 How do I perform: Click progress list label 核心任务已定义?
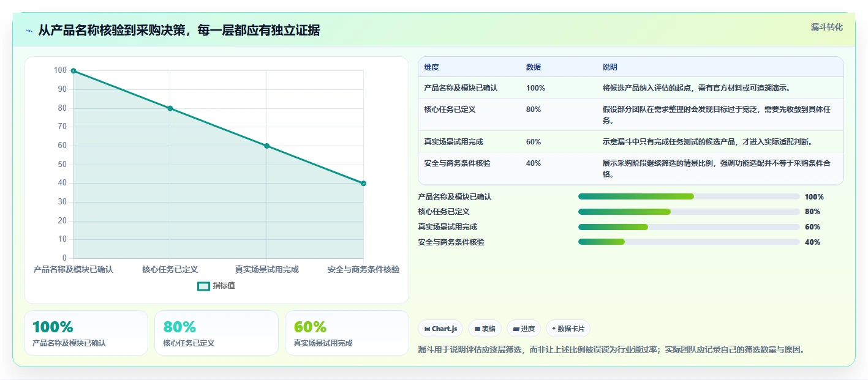pyautogui.click(x=443, y=212)
